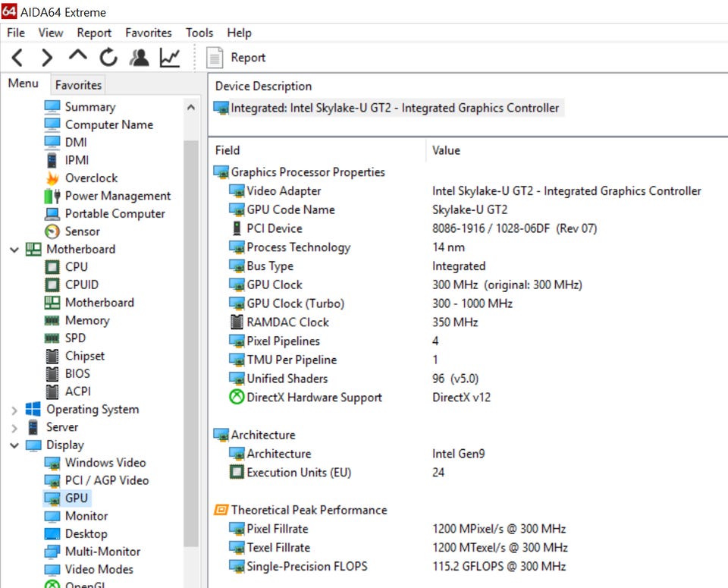Click the Refresh toolbar icon
This screenshot has width=728, height=588.
108,58
